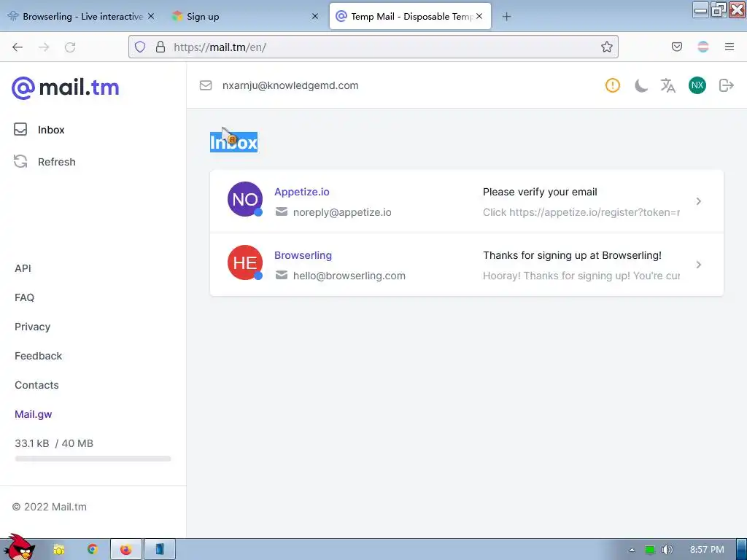Image resolution: width=747 pixels, height=560 pixels.
Task: Toggle dark mode with the moon icon
Action: [640, 86]
